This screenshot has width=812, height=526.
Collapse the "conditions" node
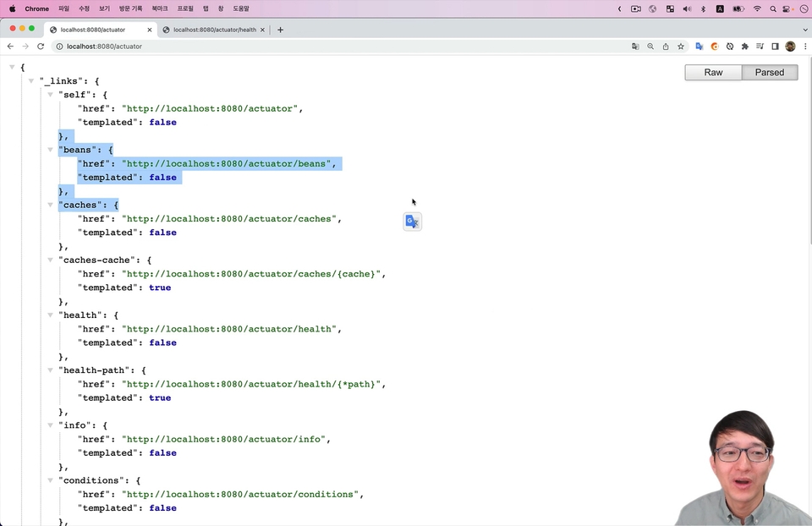(x=50, y=480)
